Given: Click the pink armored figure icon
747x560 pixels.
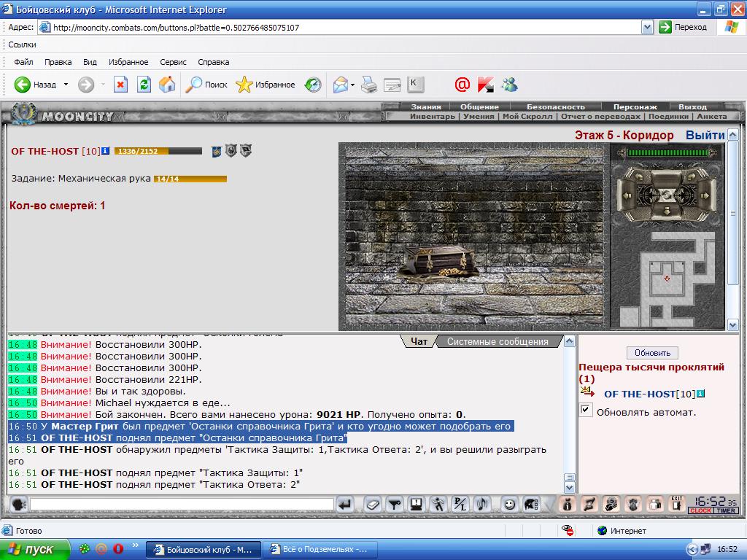Looking at the screenshot, I should (x=633, y=505).
